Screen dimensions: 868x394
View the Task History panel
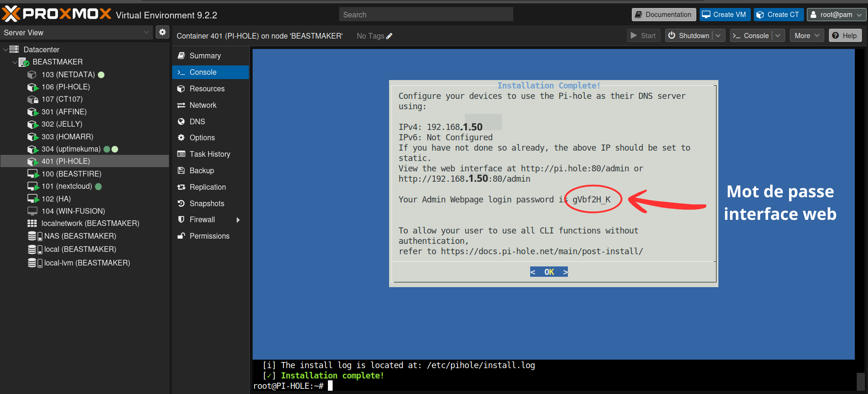pos(210,154)
